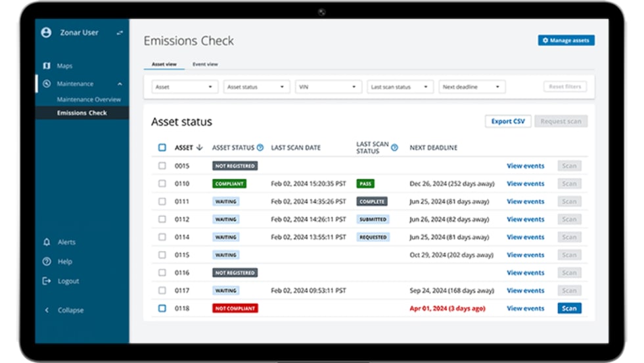Image resolution: width=644 pixels, height=363 pixels.
Task: Click the Logout exit icon
Action: pos(47,281)
